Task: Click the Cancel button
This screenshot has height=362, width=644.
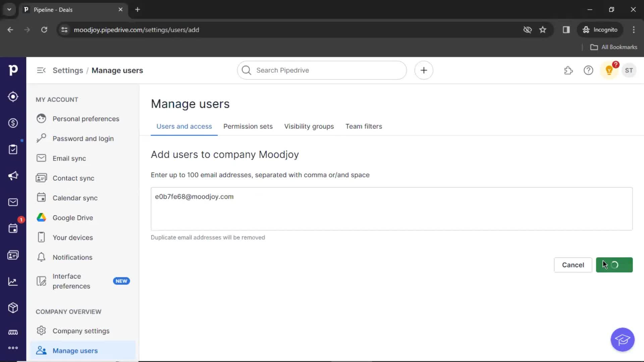Action: pyautogui.click(x=573, y=265)
